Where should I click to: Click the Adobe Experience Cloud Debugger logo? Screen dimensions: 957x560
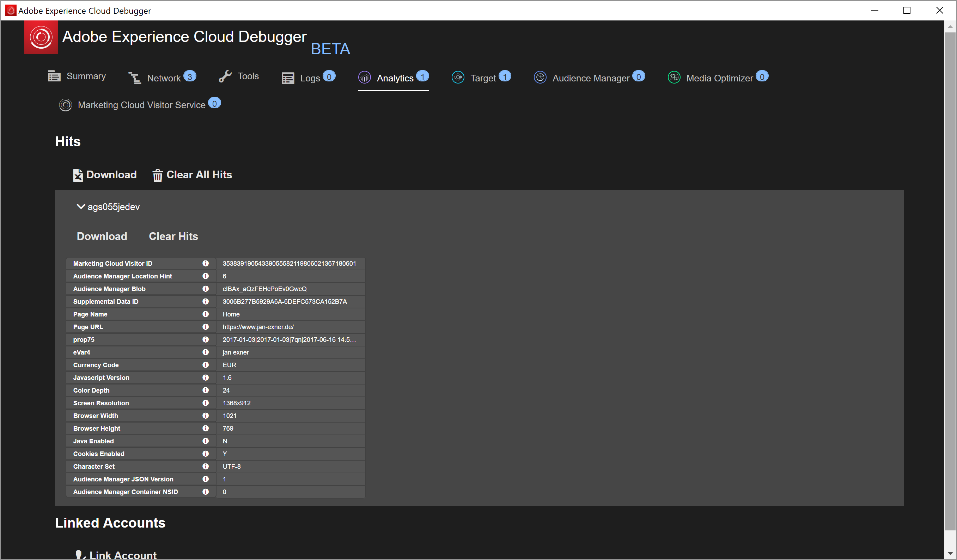tap(41, 37)
